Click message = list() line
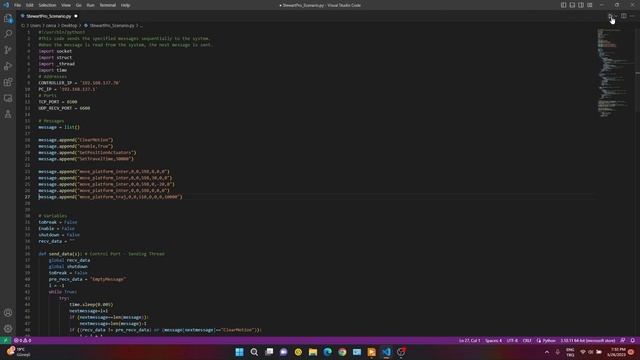The width and height of the screenshot is (640, 360). (59, 127)
